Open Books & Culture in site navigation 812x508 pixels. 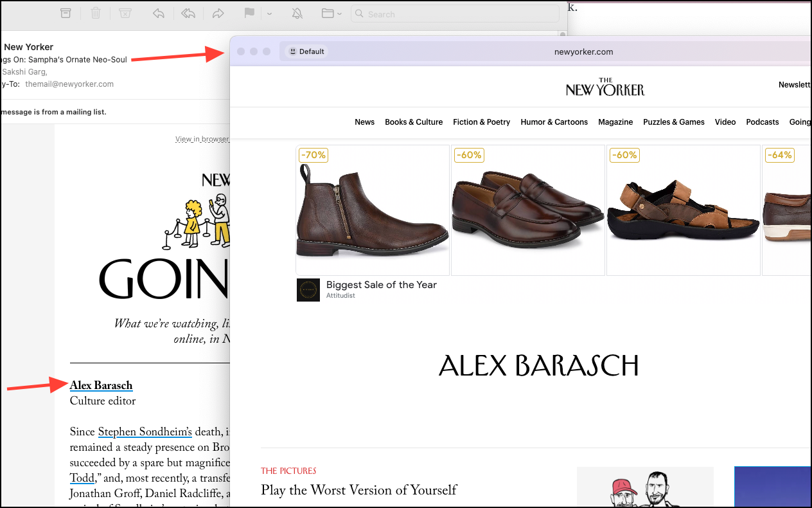click(414, 122)
